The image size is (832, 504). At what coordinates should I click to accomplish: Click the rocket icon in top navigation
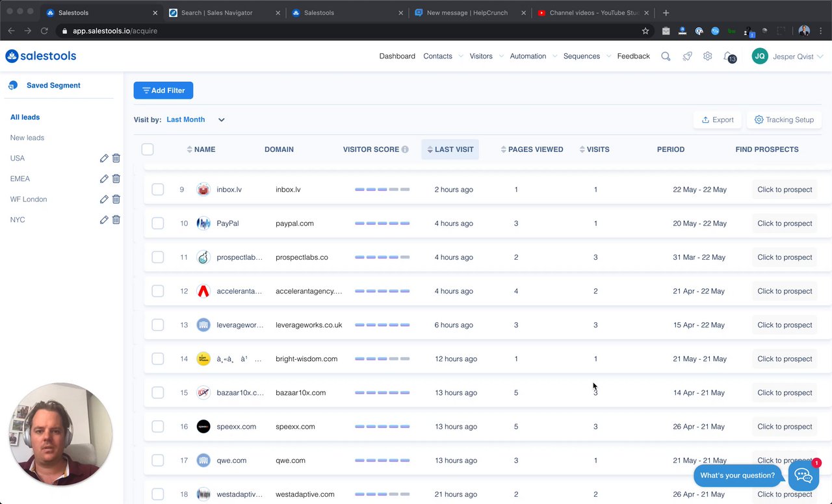tap(687, 57)
